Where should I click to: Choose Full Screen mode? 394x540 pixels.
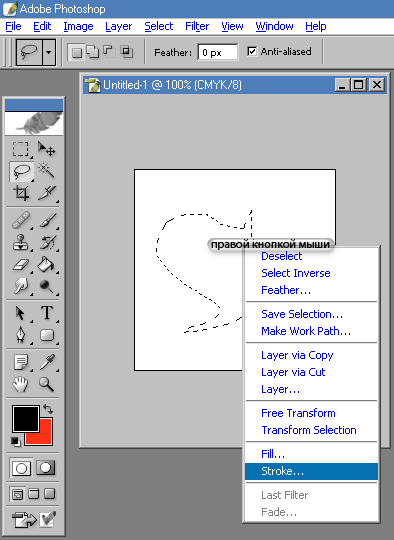[50, 494]
